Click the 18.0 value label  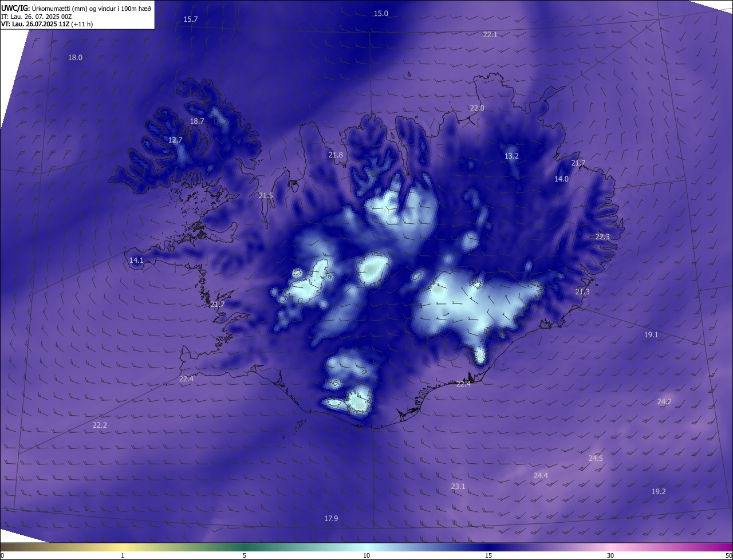point(75,58)
